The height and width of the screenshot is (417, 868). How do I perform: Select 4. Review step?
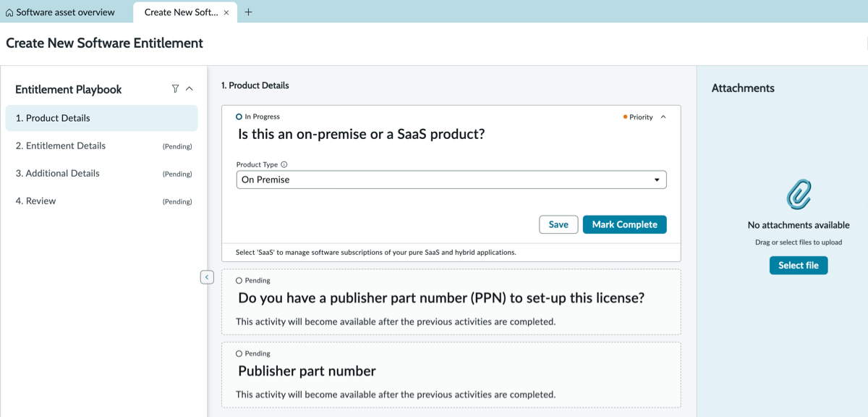click(101, 201)
